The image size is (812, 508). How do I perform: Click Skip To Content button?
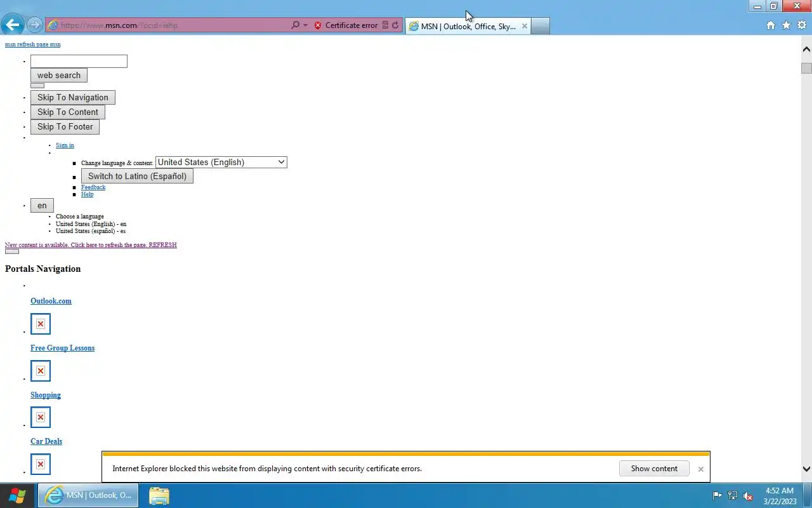click(68, 112)
